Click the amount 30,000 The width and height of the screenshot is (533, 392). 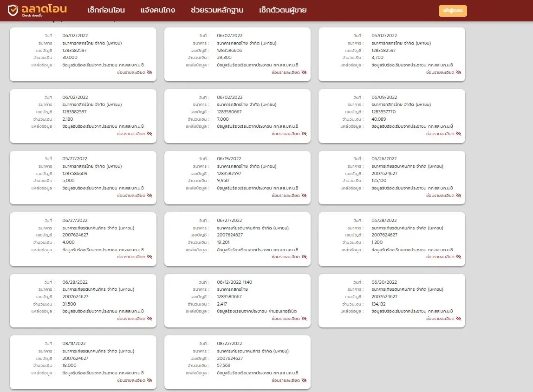pyautogui.click(x=70, y=58)
